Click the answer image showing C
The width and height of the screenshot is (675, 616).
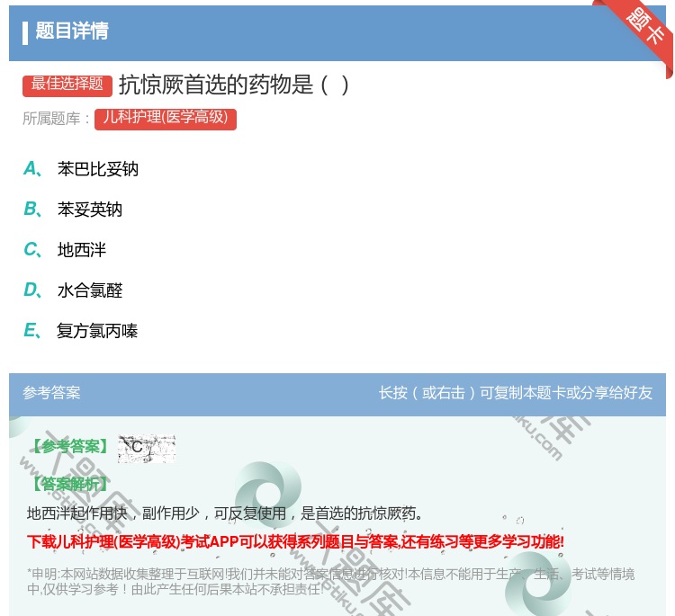pyautogui.click(x=147, y=449)
